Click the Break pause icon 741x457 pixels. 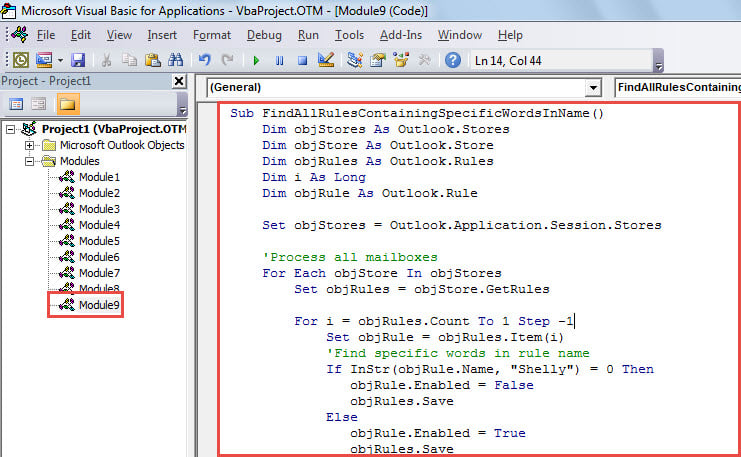point(279,60)
